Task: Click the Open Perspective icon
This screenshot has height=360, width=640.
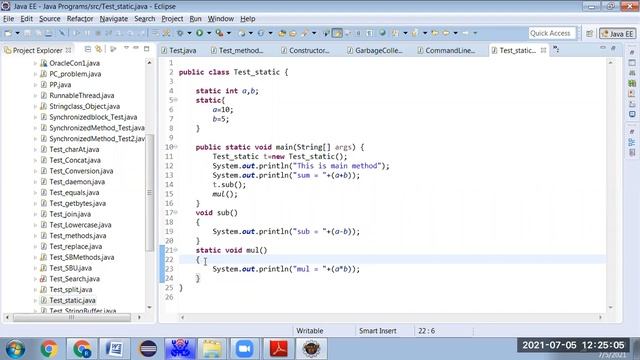Action: pos(589,33)
